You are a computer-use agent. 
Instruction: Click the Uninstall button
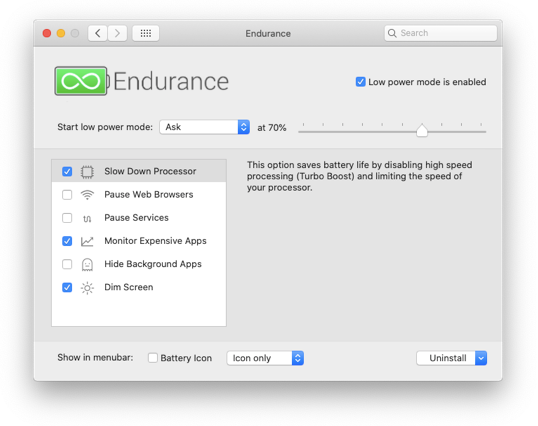[446, 358]
